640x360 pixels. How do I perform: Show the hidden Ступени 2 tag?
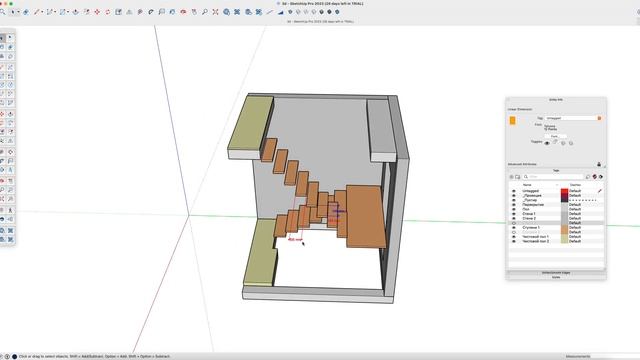coord(514,232)
